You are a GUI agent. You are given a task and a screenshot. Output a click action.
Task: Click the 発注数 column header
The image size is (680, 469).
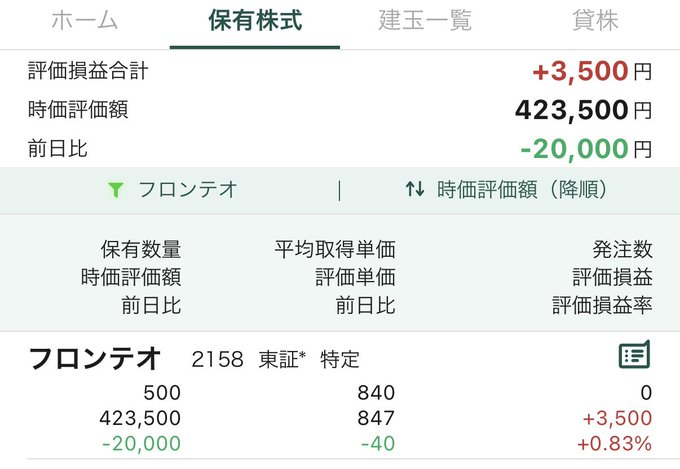click(x=622, y=249)
